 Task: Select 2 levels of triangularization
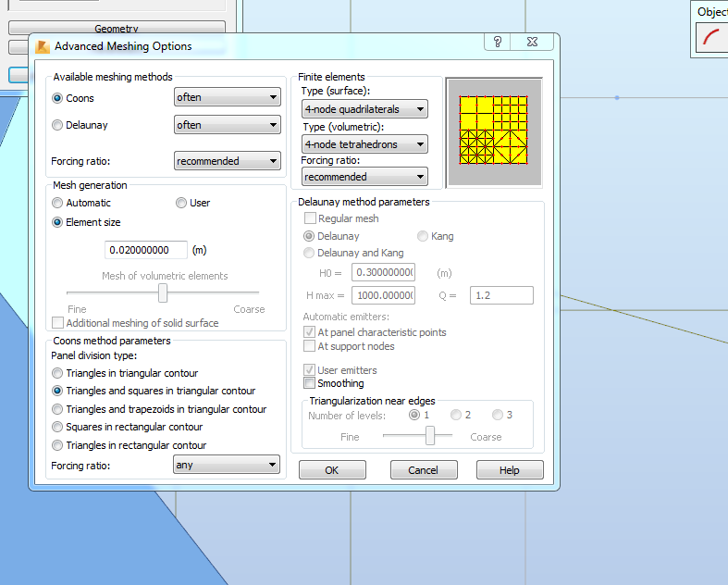(456, 415)
